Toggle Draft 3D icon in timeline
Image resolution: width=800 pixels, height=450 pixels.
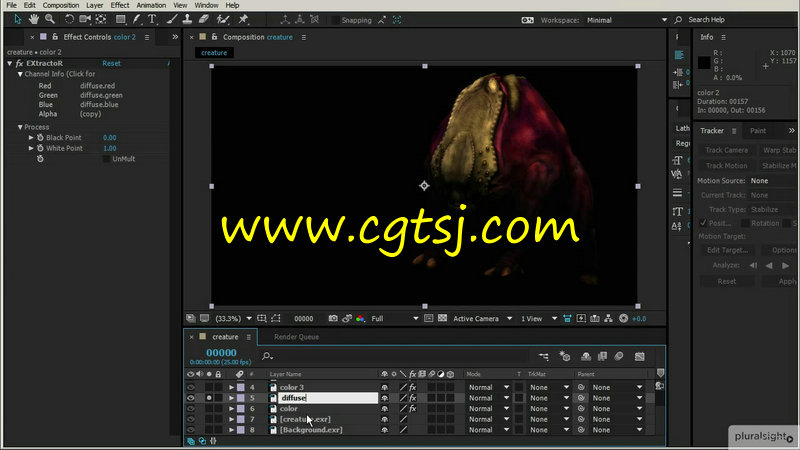point(565,356)
